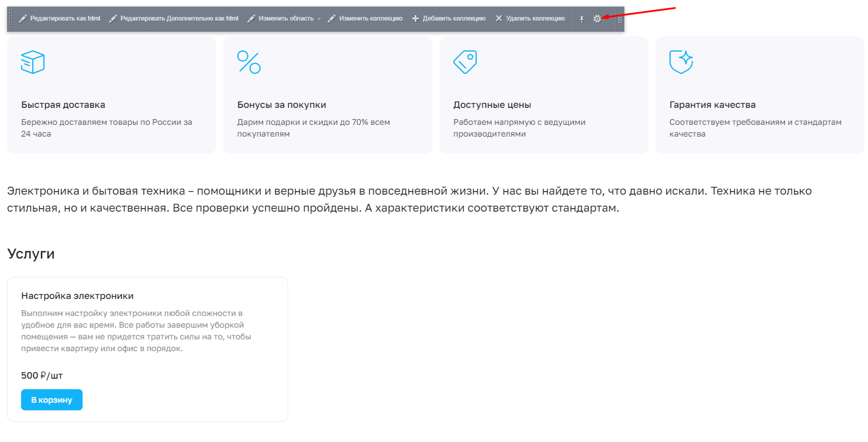Click 'Удалить коллекцию' toolbar button
The width and height of the screenshot is (868, 442).
[x=530, y=19]
